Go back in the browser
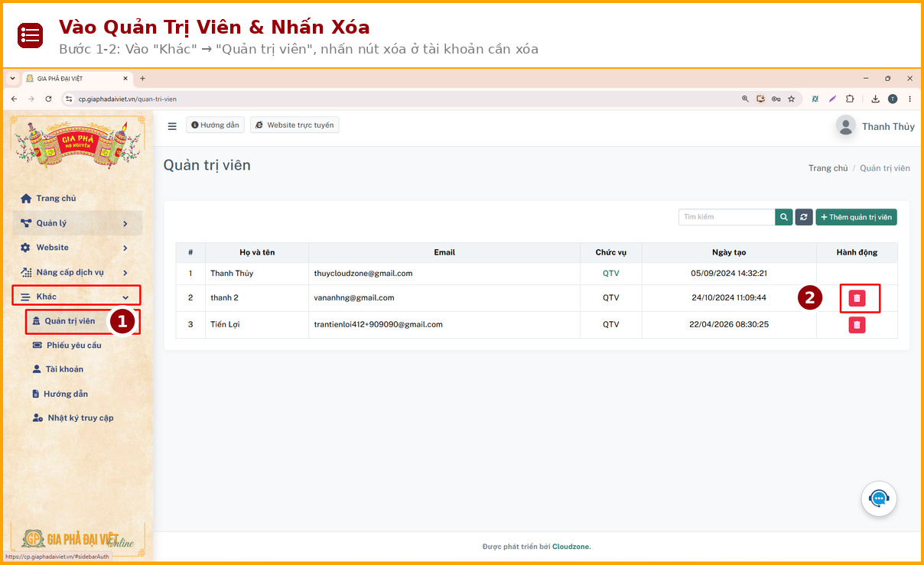The height and width of the screenshot is (565, 924). 14,99
